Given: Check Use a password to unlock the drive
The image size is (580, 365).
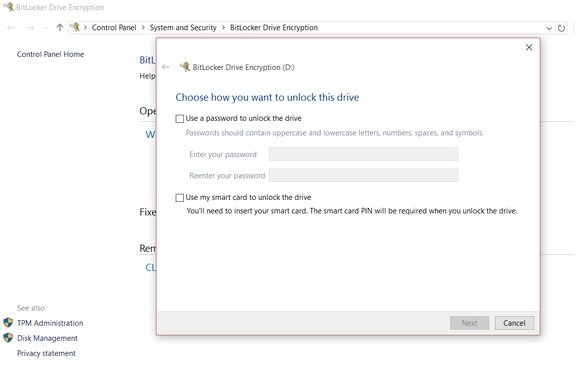Looking at the screenshot, I should click(x=179, y=119).
